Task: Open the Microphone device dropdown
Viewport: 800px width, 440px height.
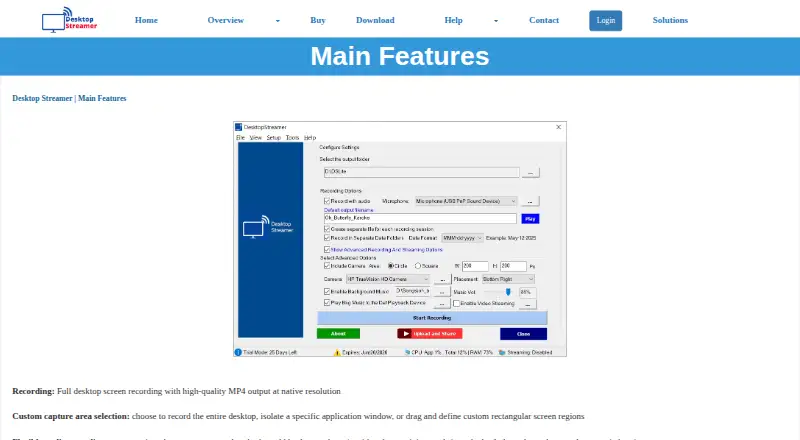Action: coord(466,201)
